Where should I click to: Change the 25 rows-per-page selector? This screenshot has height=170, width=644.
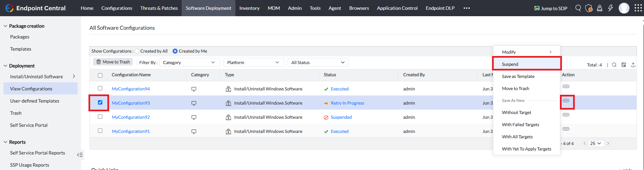click(595, 143)
